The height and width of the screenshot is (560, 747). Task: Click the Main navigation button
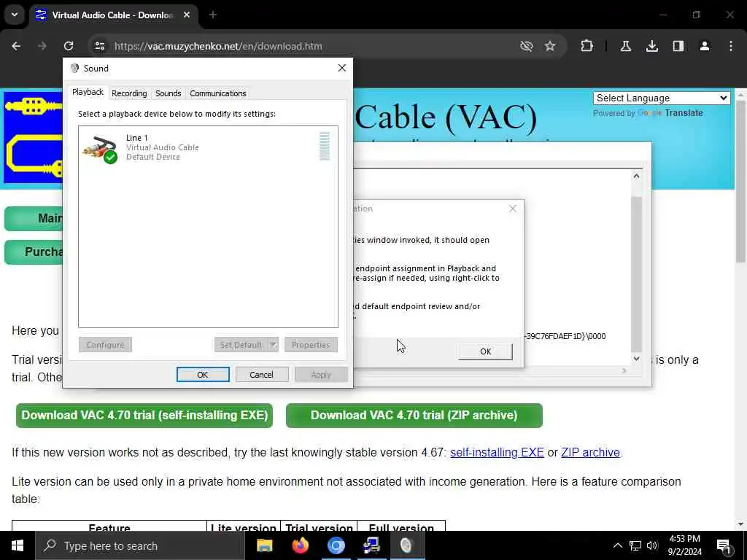tap(34, 219)
